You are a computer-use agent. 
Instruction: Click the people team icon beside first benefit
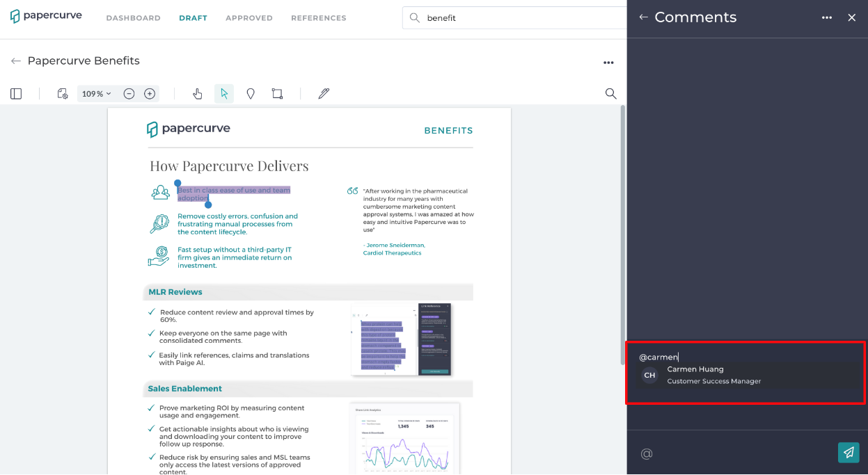161,192
